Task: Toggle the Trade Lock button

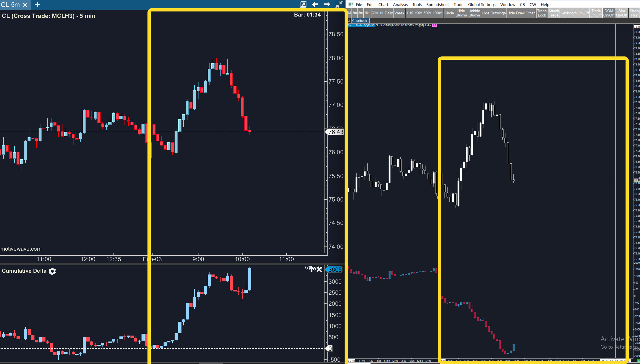Action: point(542,13)
